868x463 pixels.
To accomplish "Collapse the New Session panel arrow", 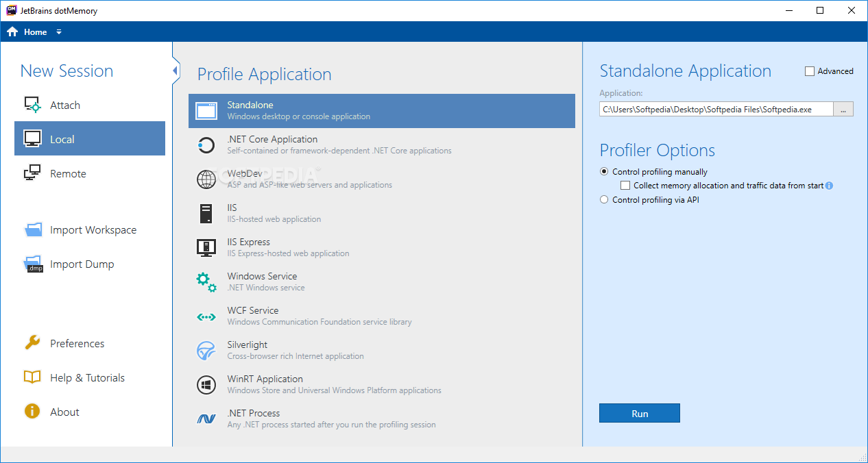I will click(176, 71).
